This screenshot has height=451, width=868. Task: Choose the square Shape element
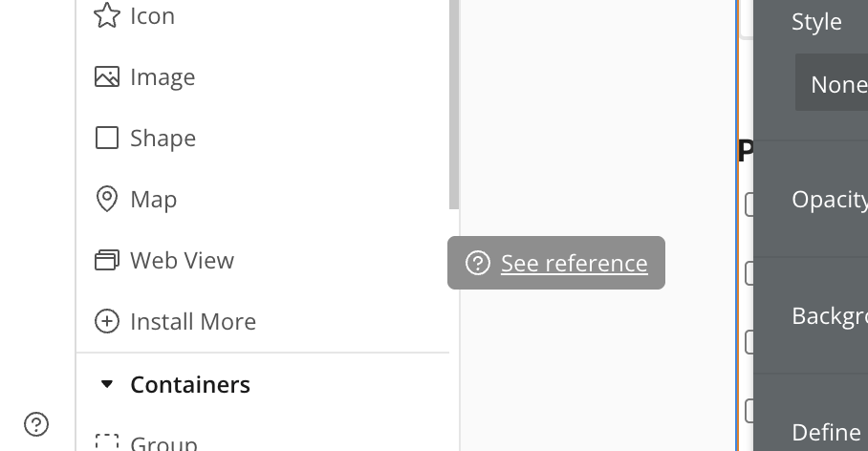point(107,138)
